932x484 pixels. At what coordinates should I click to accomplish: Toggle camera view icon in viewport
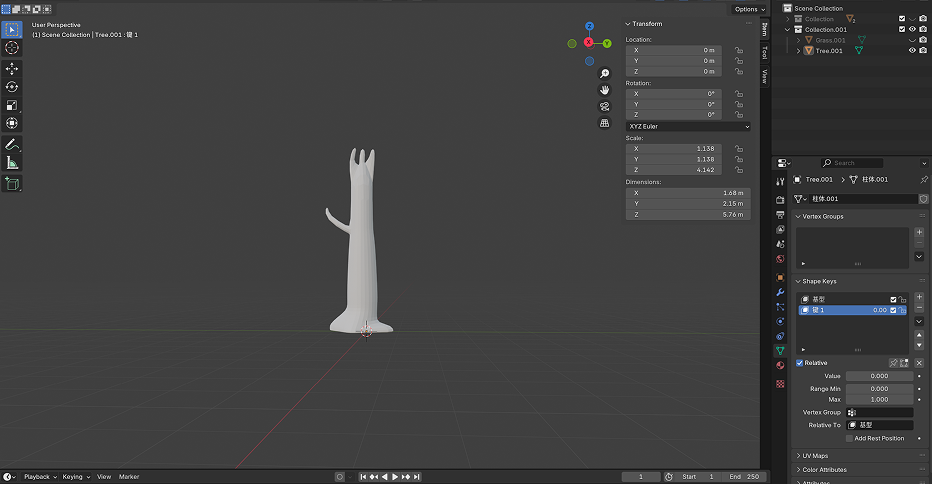[x=605, y=106]
